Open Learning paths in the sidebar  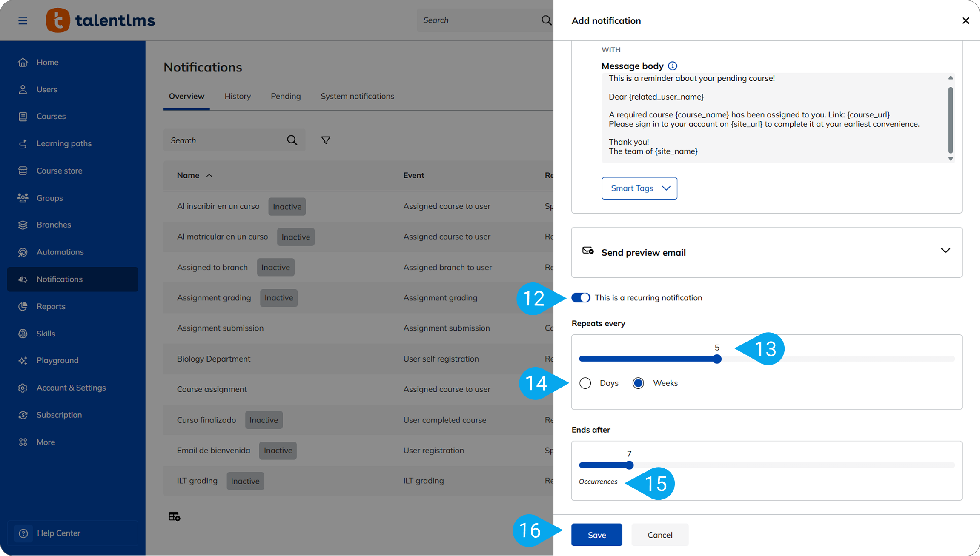[x=72, y=143]
